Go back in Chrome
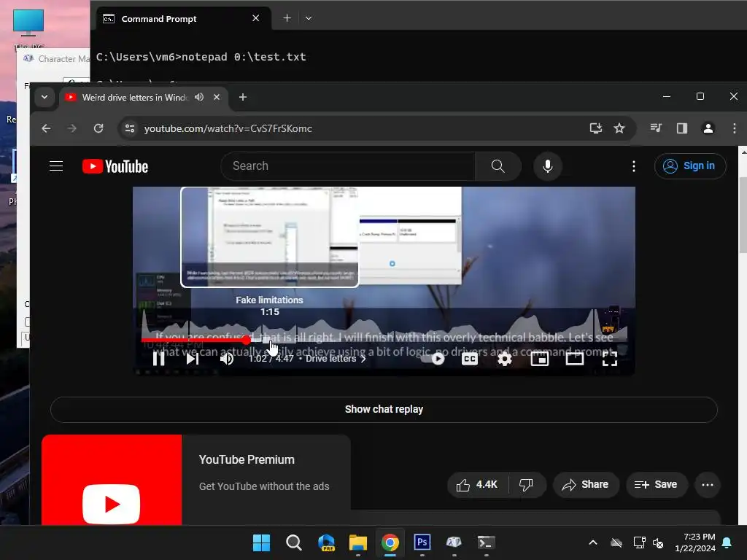This screenshot has width=747, height=560. [x=46, y=128]
